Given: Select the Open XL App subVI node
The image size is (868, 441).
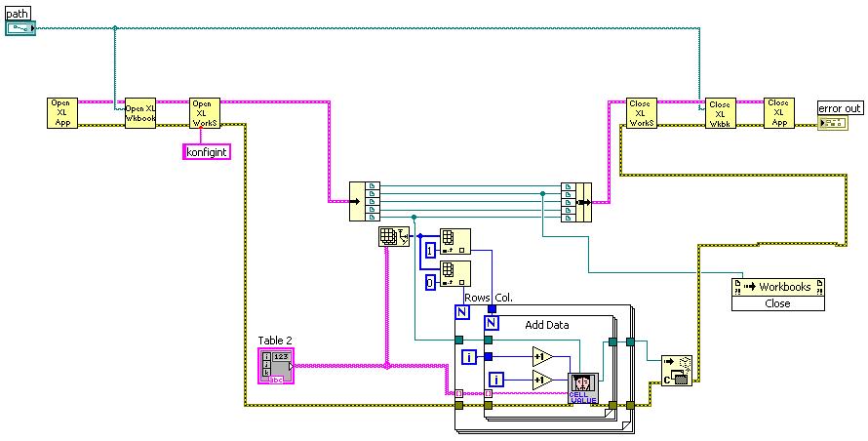Looking at the screenshot, I should (x=62, y=113).
